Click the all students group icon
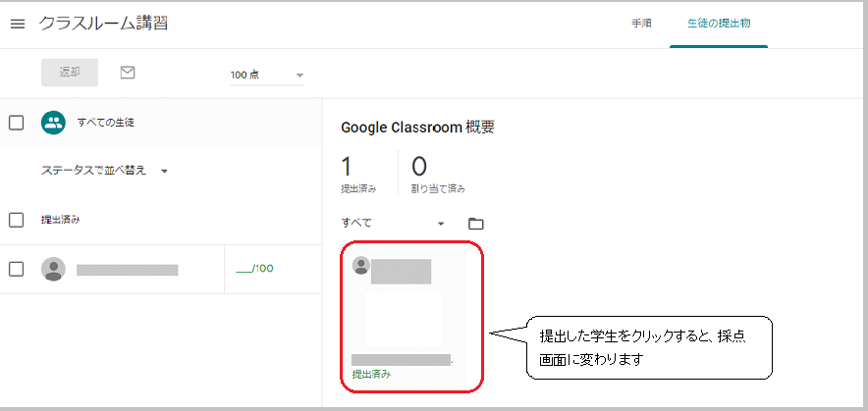The height and width of the screenshot is (411, 868). 53,123
